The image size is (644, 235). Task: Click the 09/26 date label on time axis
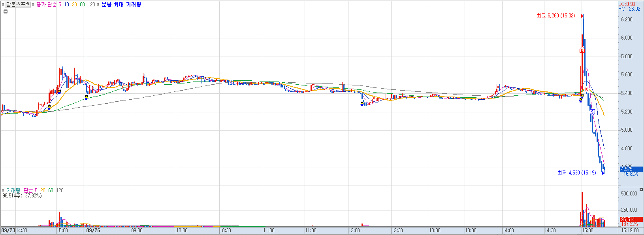point(93,230)
